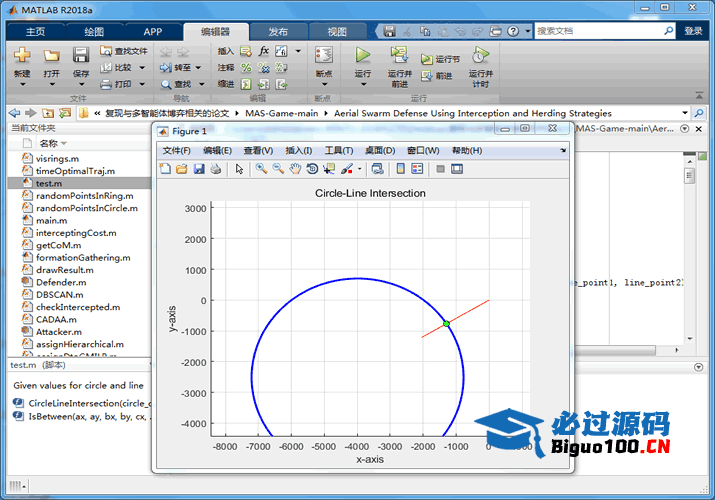Switch to the 绘图 Plots ribbon tab

[x=94, y=31]
